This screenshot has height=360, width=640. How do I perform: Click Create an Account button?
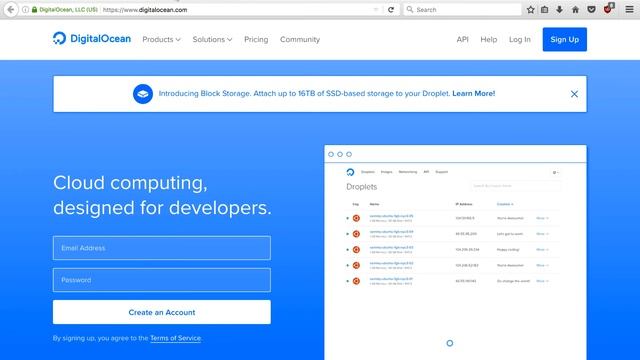[162, 312]
